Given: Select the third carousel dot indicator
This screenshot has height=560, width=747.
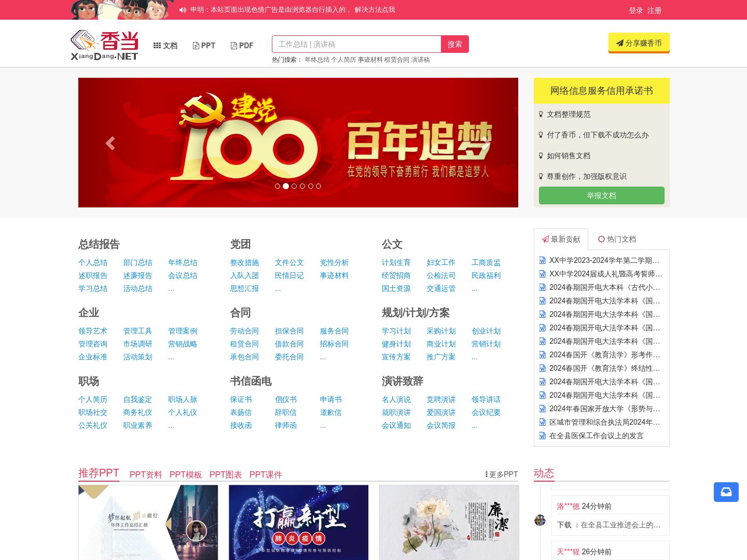Looking at the screenshot, I should pos(294,186).
